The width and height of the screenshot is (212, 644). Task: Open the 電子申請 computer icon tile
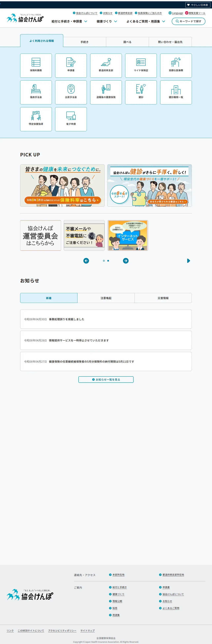[x=71, y=119]
